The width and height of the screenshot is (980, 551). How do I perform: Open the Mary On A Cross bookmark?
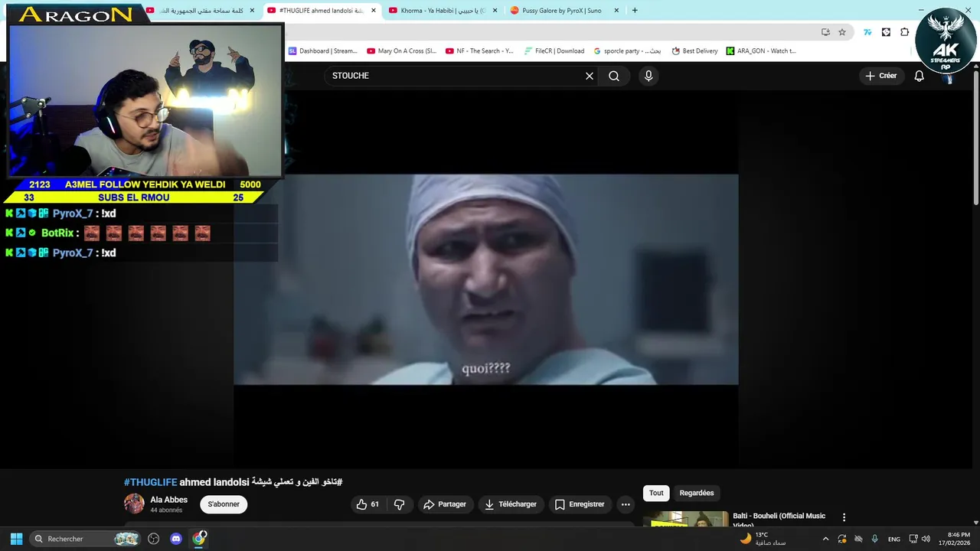click(401, 51)
